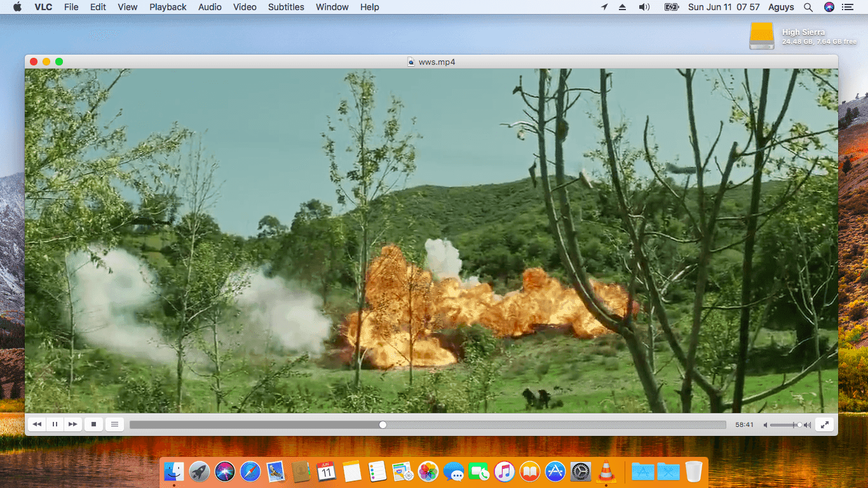Open the File menu
Screen dimensions: 868x488
[71, 7]
